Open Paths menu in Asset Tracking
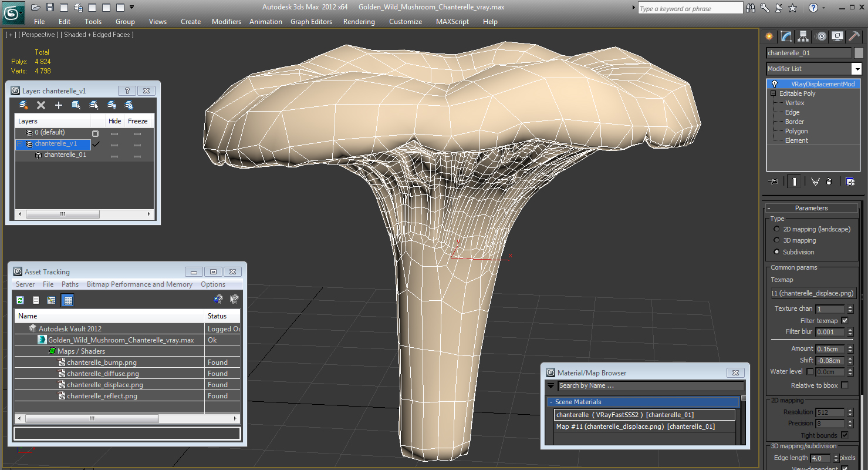This screenshot has height=470, width=868. pyautogui.click(x=70, y=284)
